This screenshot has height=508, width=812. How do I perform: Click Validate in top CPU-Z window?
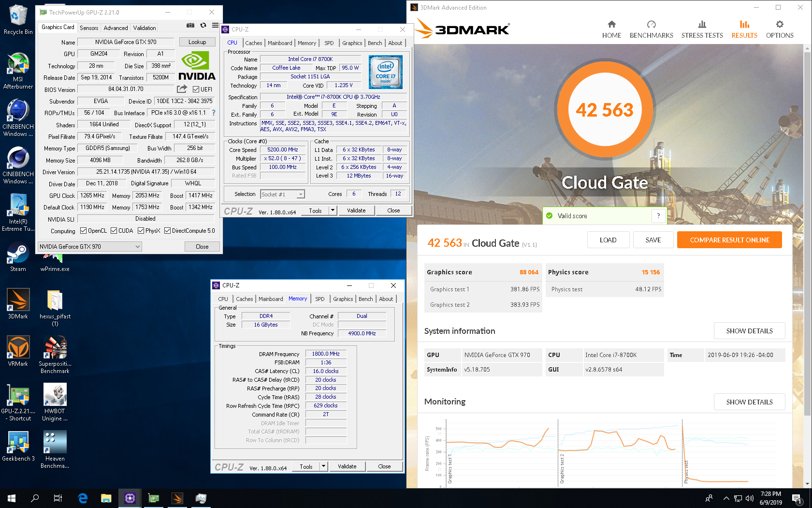tap(356, 210)
